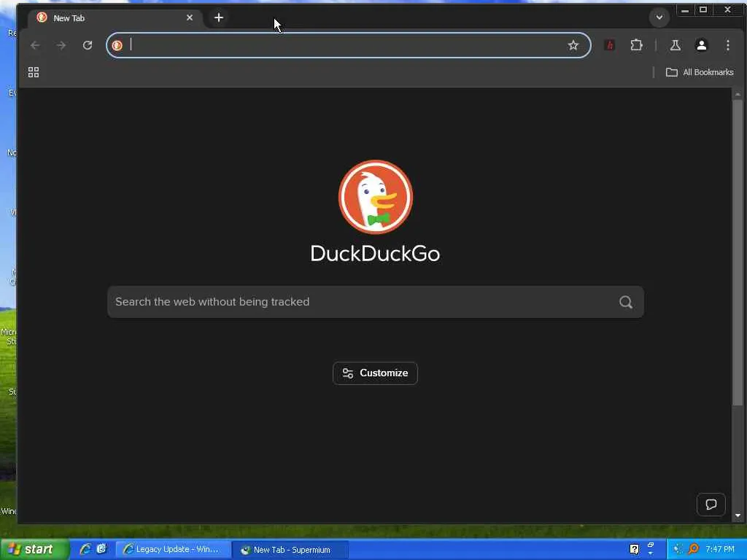Go forward to next page
This screenshot has height=560, width=747.
click(x=61, y=45)
